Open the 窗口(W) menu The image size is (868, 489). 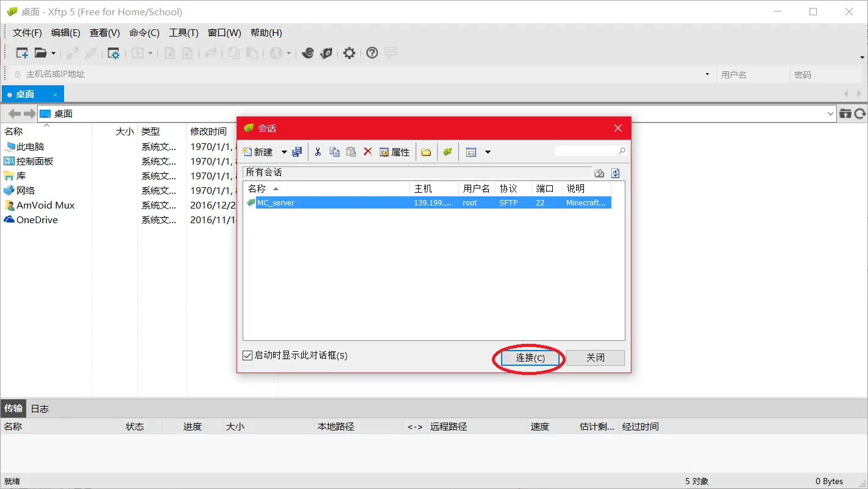click(224, 33)
